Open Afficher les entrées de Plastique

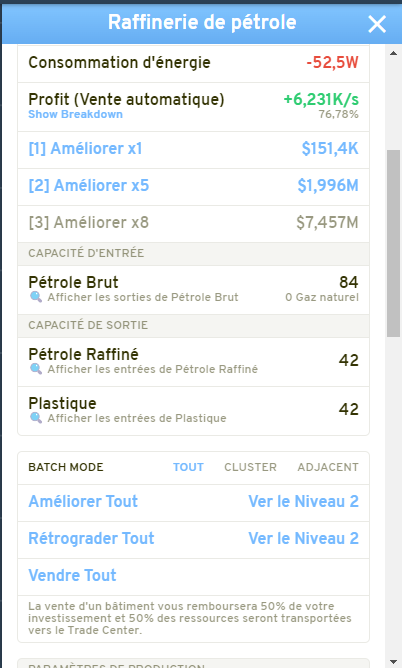(x=137, y=418)
